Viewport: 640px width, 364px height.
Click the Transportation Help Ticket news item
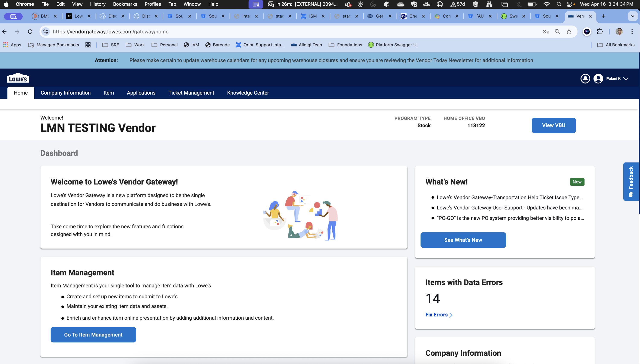[x=509, y=197]
